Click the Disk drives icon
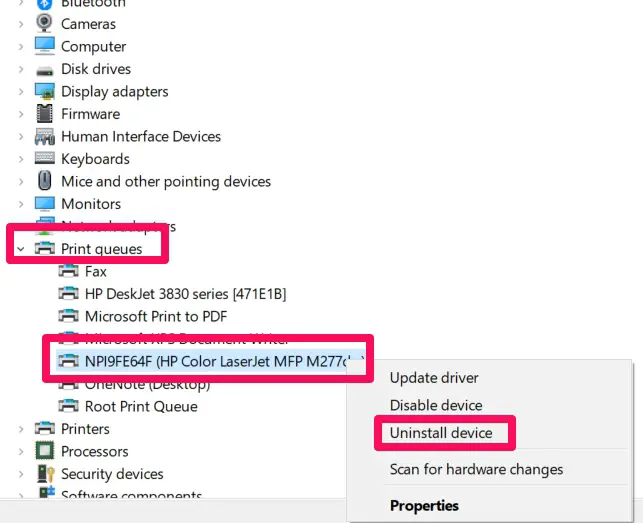The height and width of the screenshot is (523, 643). point(44,71)
